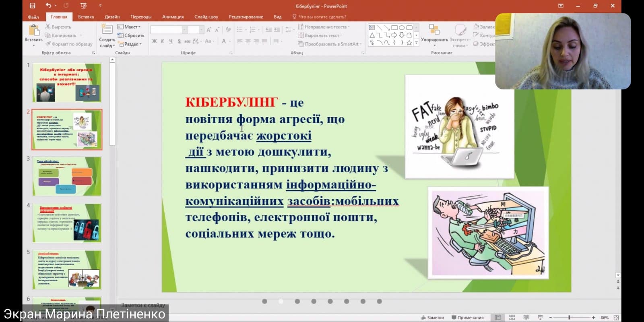The height and width of the screenshot is (322, 644).
Task: Switch to the Анимация tab
Action: click(173, 17)
